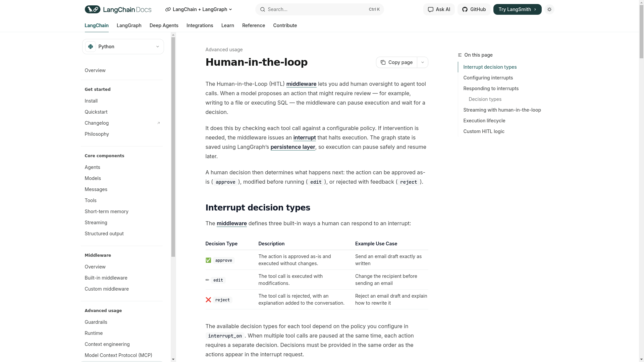Open Custom middleware in sidebar
The image size is (644, 362).
coord(122,289)
